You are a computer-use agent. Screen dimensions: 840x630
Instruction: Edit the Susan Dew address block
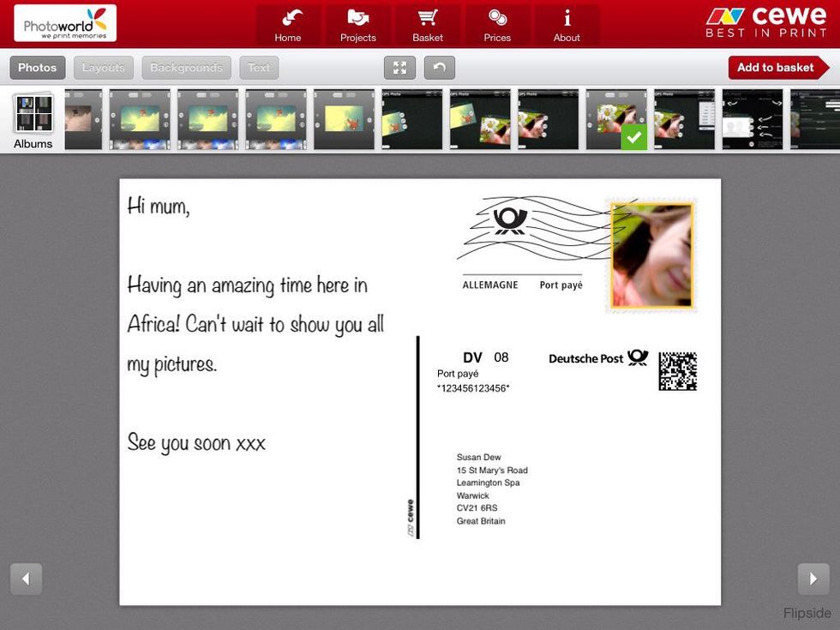492,489
